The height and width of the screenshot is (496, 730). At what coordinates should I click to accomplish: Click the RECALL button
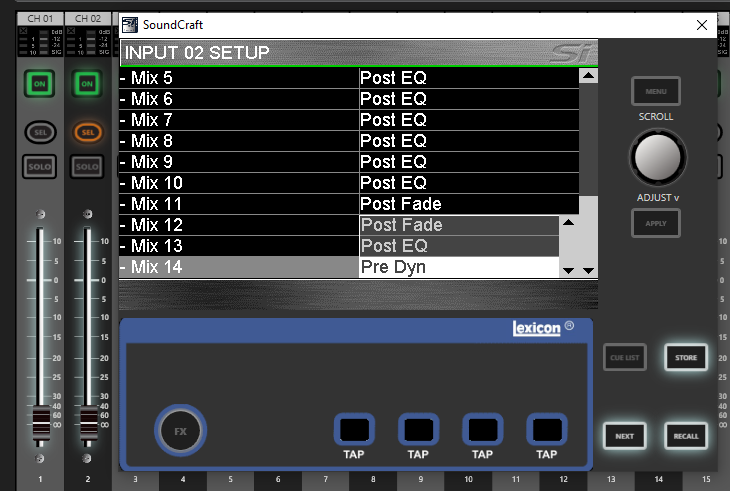[686, 436]
